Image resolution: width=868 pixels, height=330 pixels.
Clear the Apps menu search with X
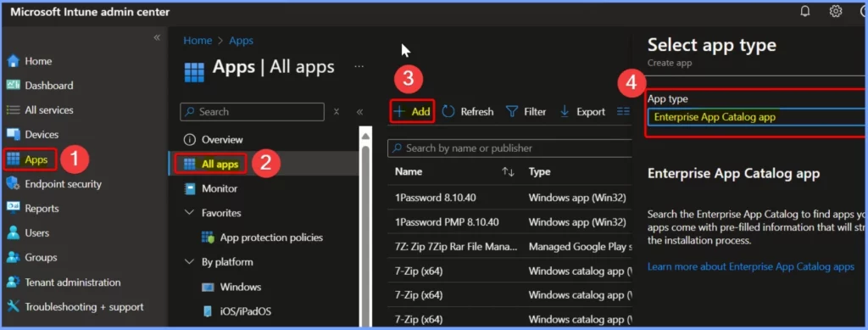pos(336,112)
